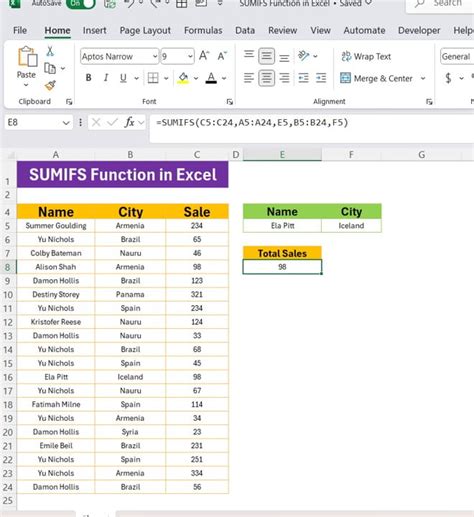Apply the Borders button
Image resolution: width=474 pixels, height=517 pixels.
click(153, 78)
